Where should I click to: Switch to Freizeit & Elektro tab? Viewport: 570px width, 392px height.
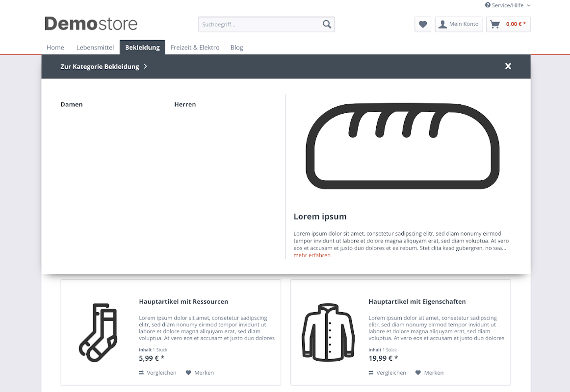195,48
